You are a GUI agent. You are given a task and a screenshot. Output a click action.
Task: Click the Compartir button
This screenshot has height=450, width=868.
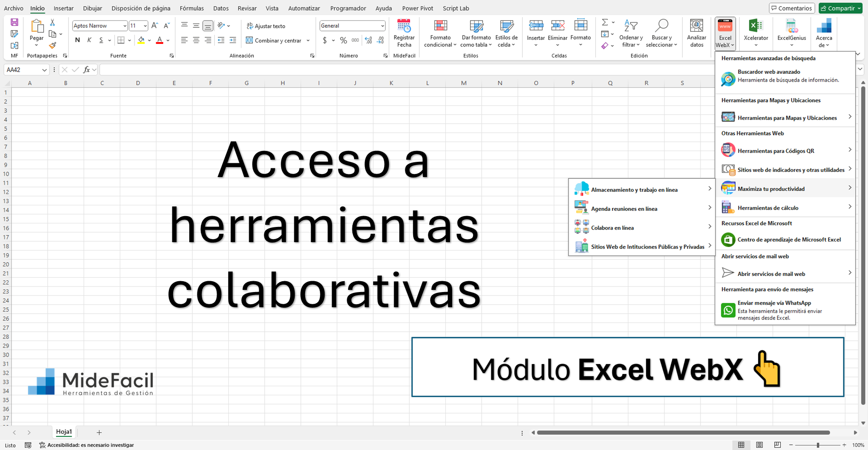pos(840,8)
